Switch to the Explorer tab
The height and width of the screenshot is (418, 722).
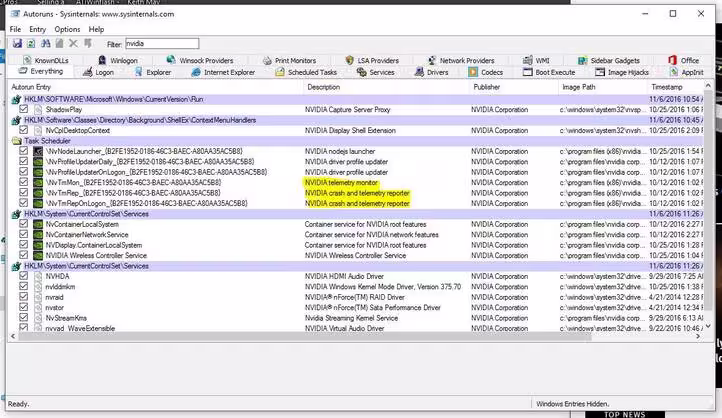(153, 72)
